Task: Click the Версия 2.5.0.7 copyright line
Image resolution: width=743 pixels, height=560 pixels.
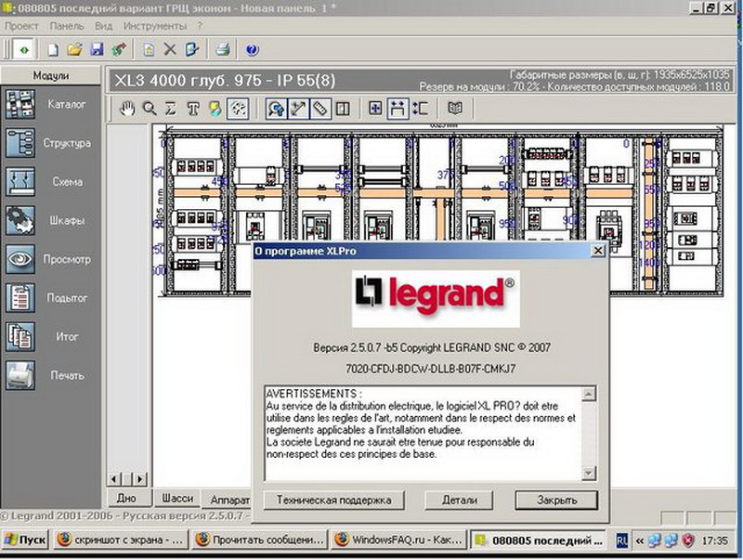Action: coord(432,347)
